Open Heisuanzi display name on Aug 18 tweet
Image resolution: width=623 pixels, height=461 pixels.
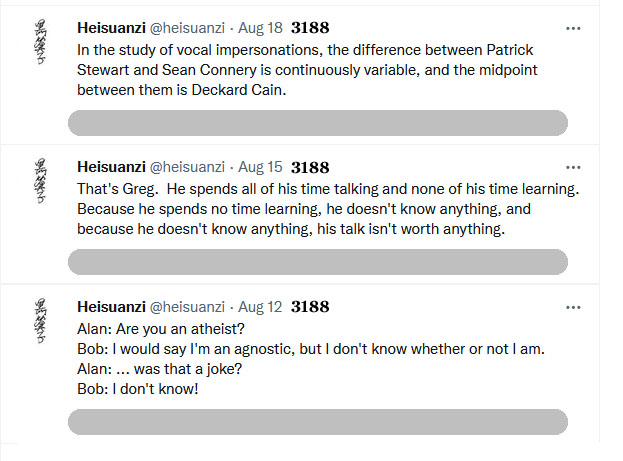click(x=110, y=29)
